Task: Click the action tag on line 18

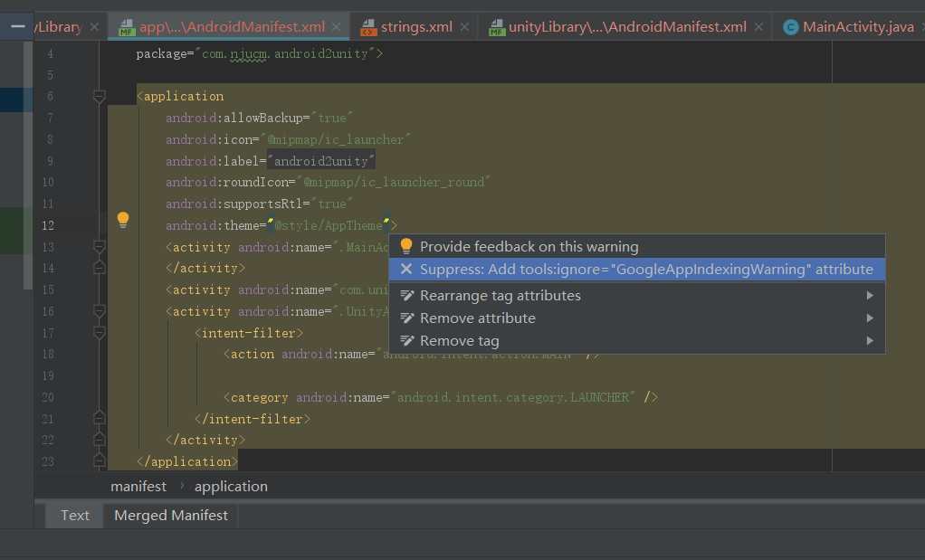Action: [x=249, y=355]
